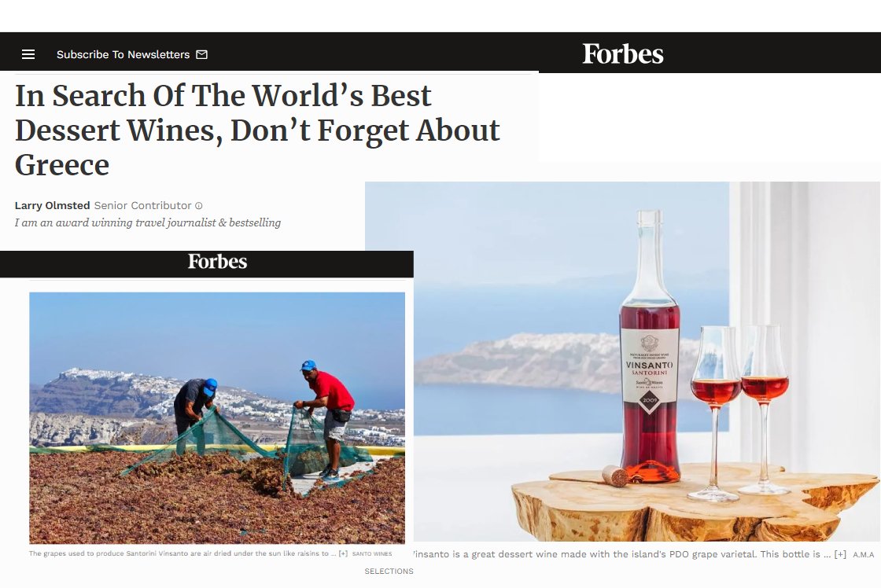
Task: Click the article headline about dessert wines
Action: 257,130
